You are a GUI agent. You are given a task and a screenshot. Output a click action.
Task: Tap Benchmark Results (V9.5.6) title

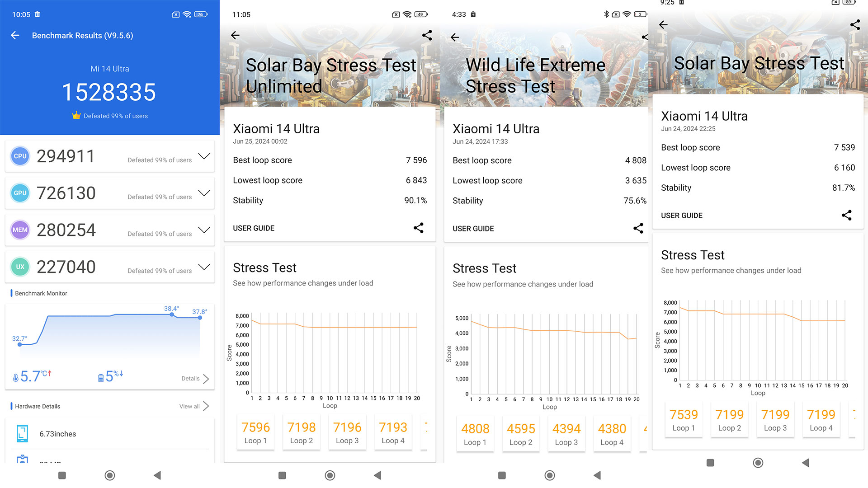coord(82,35)
